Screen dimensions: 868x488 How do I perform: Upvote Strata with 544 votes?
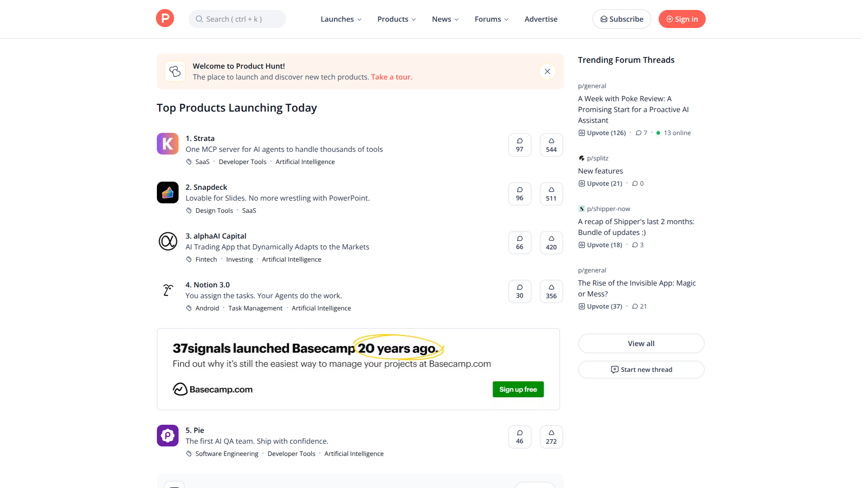(x=551, y=145)
